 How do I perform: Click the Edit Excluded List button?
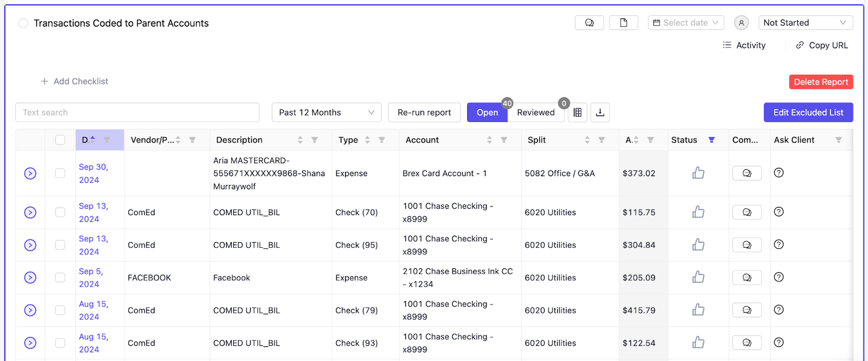[x=808, y=112]
